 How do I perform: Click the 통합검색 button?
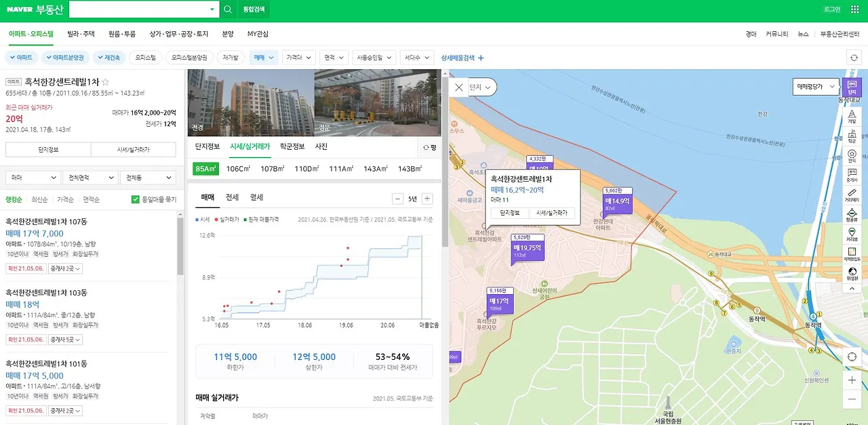254,9
